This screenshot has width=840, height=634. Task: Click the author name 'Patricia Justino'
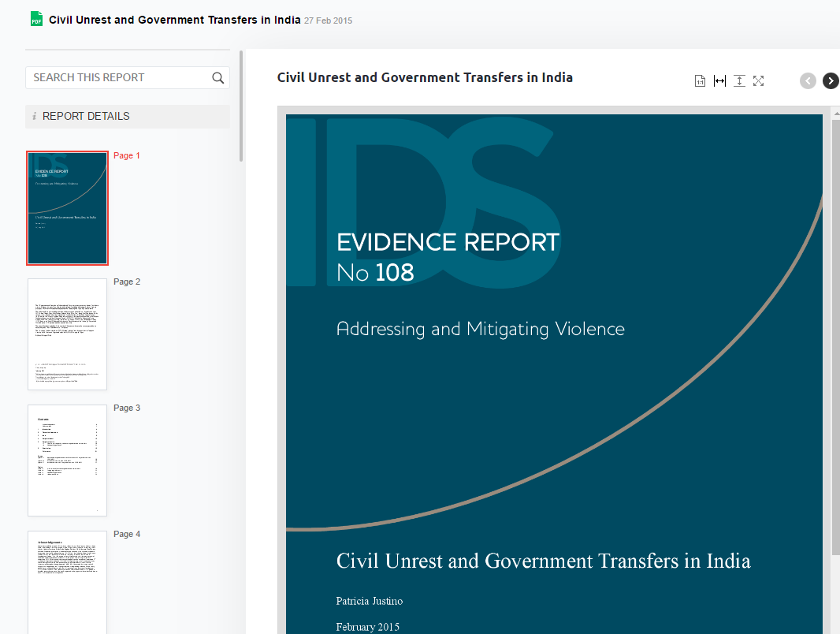[x=369, y=602]
